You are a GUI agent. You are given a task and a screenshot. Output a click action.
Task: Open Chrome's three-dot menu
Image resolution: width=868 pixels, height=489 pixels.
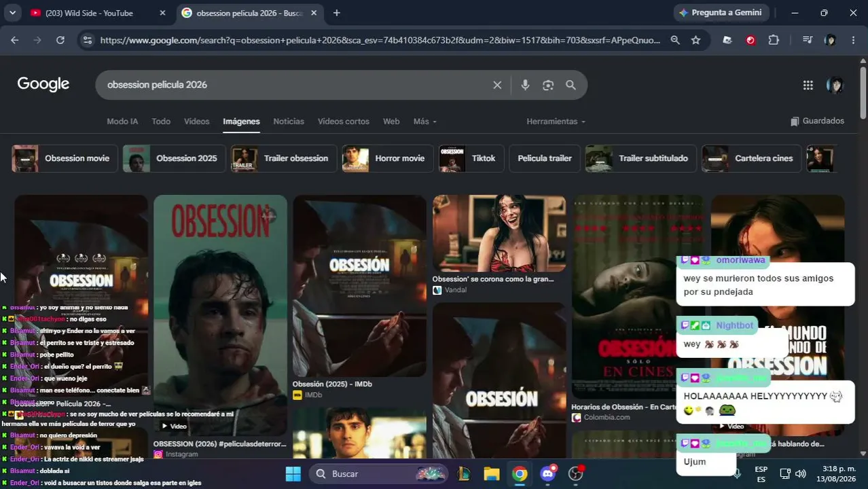tap(853, 40)
